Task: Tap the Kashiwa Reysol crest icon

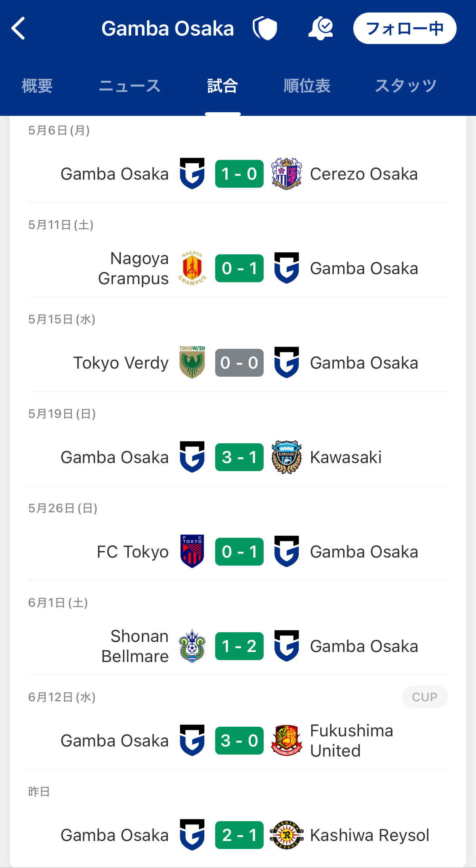Action: (286, 835)
